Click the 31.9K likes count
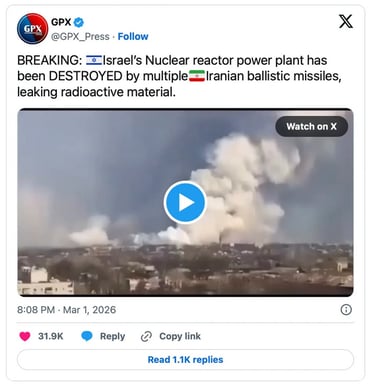This screenshot has width=375, height=390. pyautogui.click(x=51, y=336)
